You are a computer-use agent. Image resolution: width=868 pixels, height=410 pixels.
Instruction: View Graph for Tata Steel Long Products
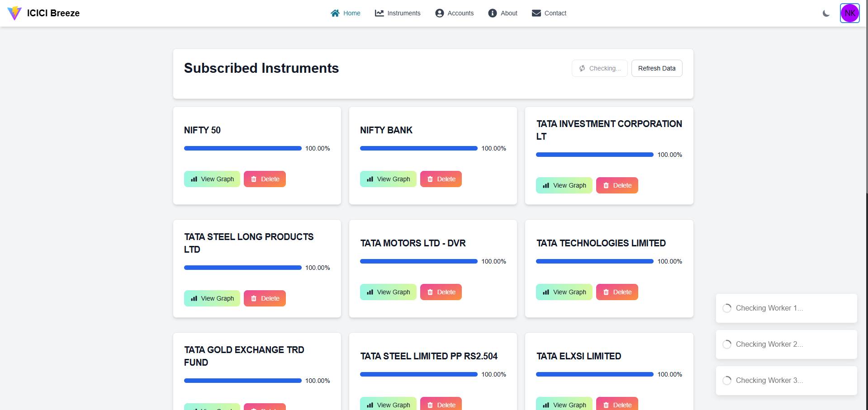pyautogui.click(x=212, y=298)
